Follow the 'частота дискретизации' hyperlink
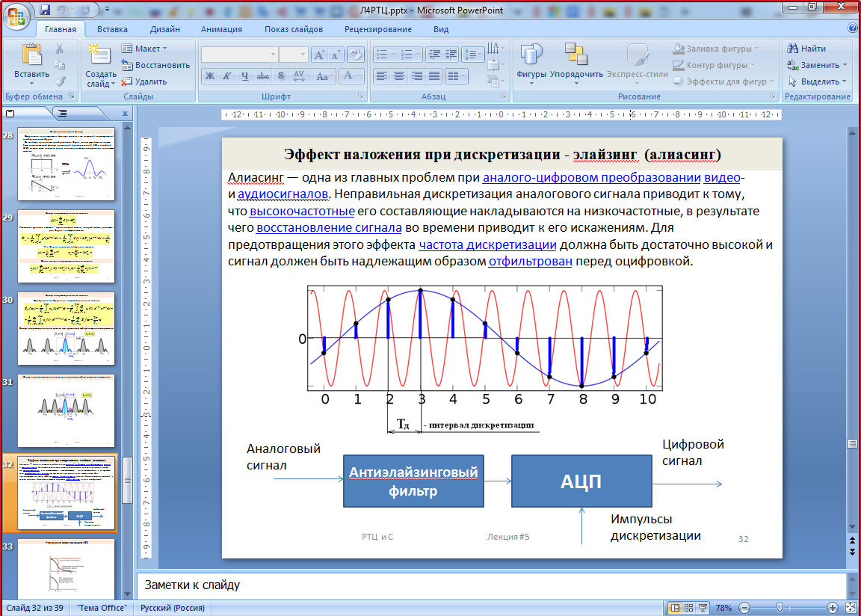This screenshot has width=861, height=616. [x=487, y=244]
